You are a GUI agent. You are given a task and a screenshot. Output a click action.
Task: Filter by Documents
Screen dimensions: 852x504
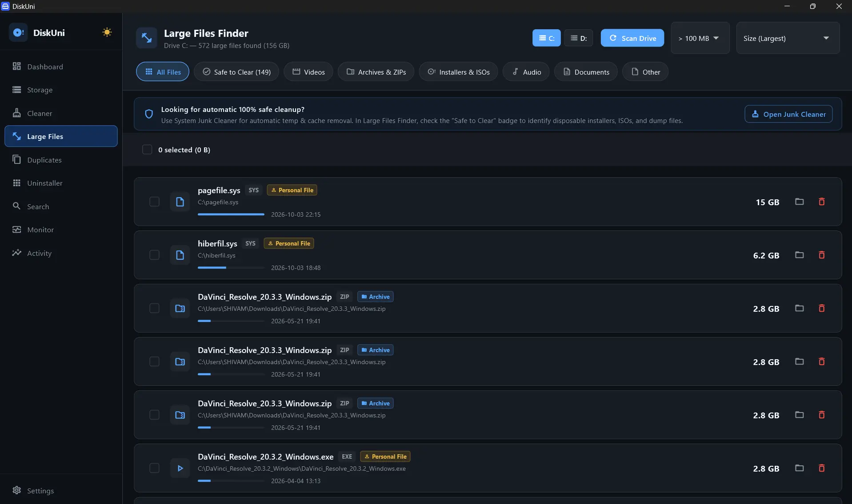click(x=586, y=72)
